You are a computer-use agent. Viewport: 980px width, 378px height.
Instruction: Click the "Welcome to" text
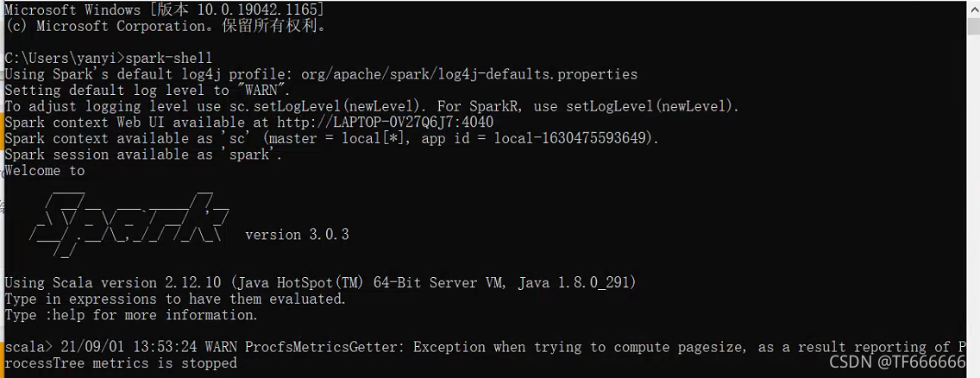(45, 171)
